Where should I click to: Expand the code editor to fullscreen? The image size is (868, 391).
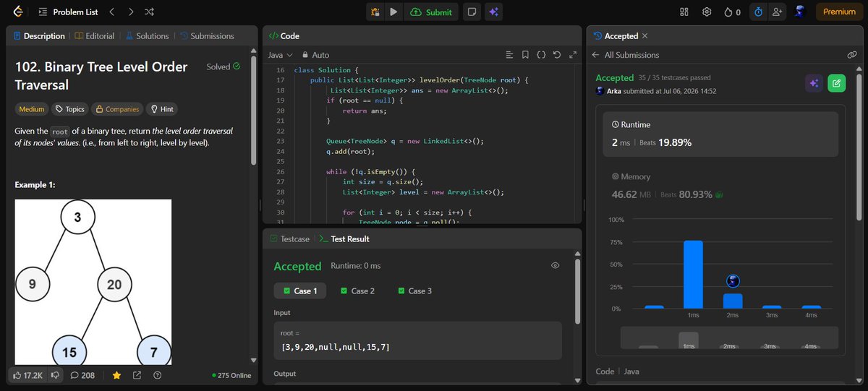click(x=573, y=55)
